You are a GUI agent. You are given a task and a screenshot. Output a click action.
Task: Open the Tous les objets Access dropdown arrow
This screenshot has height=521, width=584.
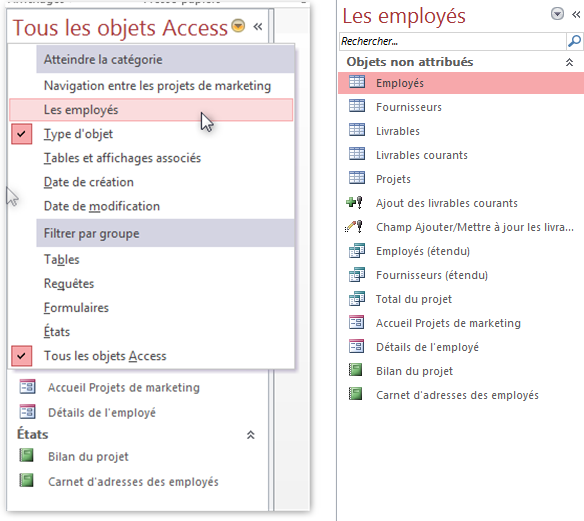coord(238,26)
